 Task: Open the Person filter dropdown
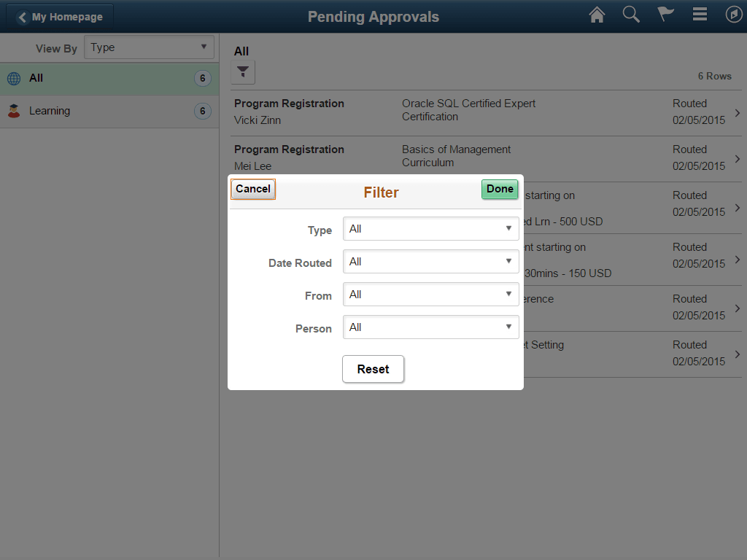pyautogui.click(x=430, y=327)
